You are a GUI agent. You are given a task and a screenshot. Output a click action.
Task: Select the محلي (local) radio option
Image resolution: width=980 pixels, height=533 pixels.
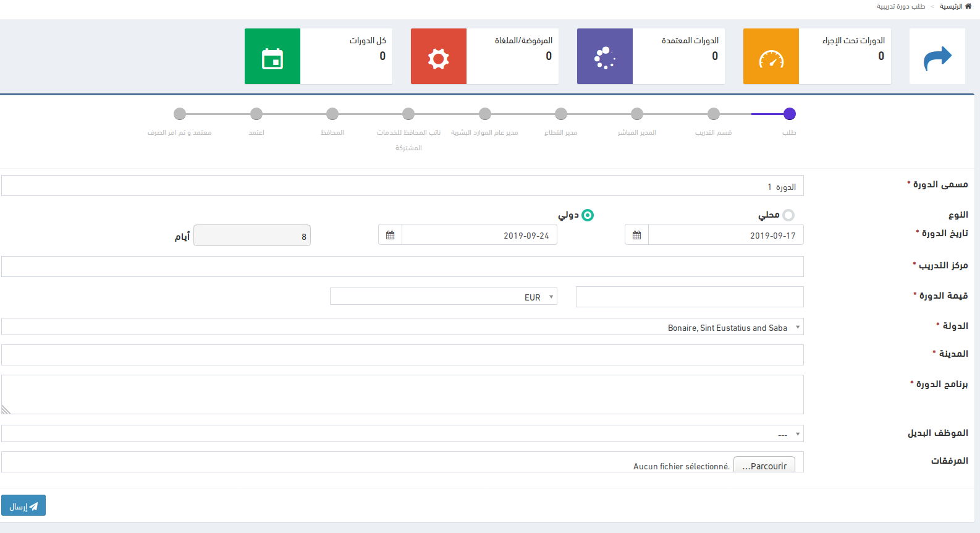pyautogui.click(x=788, y=215)
